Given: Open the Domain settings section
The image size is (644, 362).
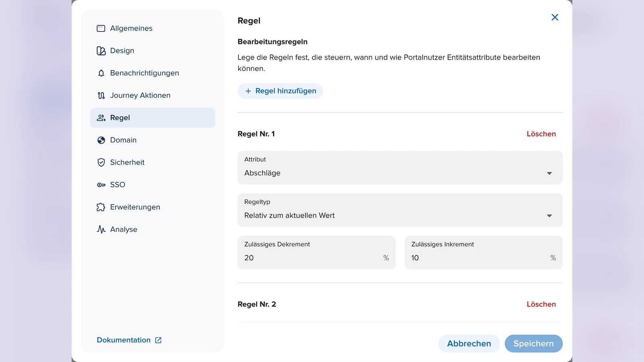Looking at the screenshot, I should coord(153,140).
